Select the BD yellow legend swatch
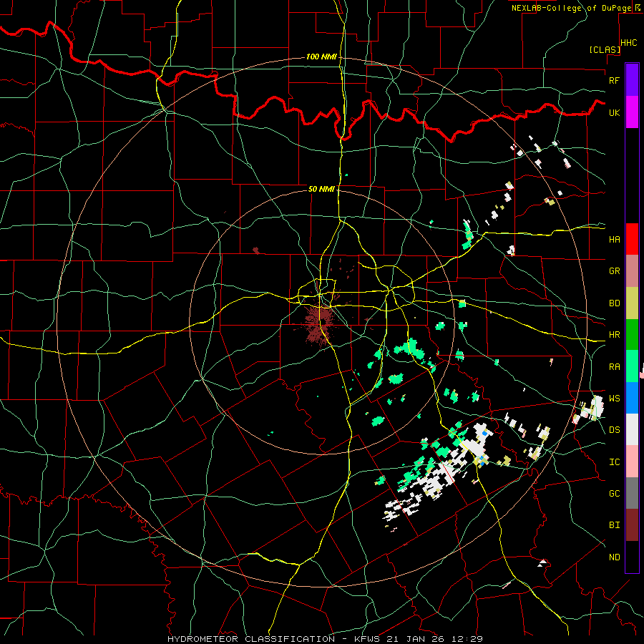 point(632,303)
